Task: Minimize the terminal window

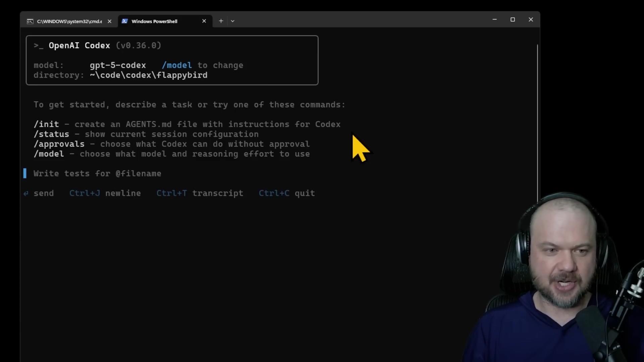Action: 494,19
